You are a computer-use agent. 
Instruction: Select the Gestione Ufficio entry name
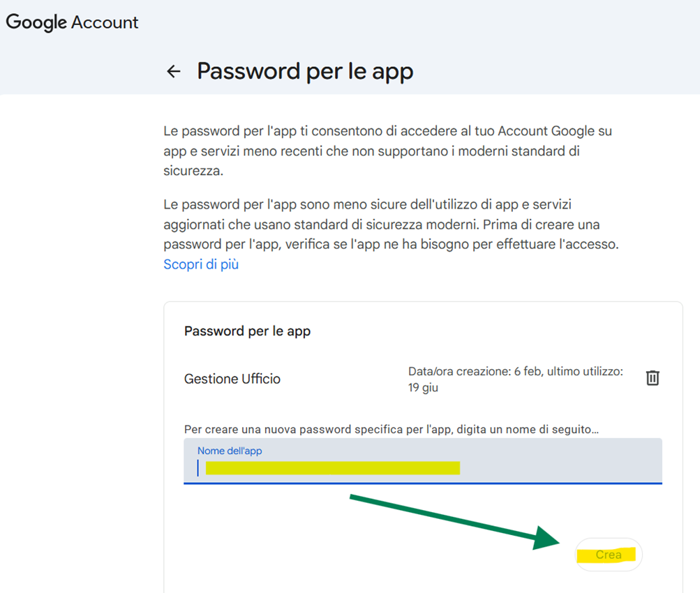tap(232, 379)
